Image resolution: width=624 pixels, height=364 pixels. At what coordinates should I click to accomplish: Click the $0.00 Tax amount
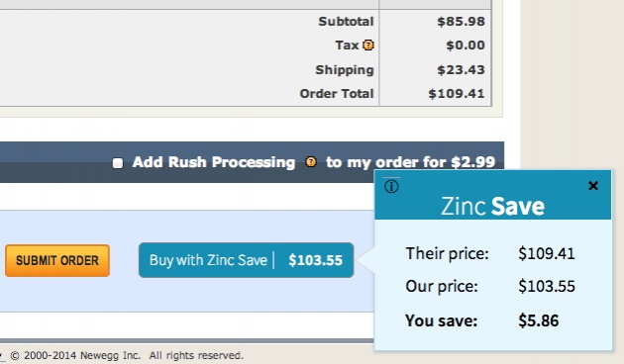click(466, 45)
